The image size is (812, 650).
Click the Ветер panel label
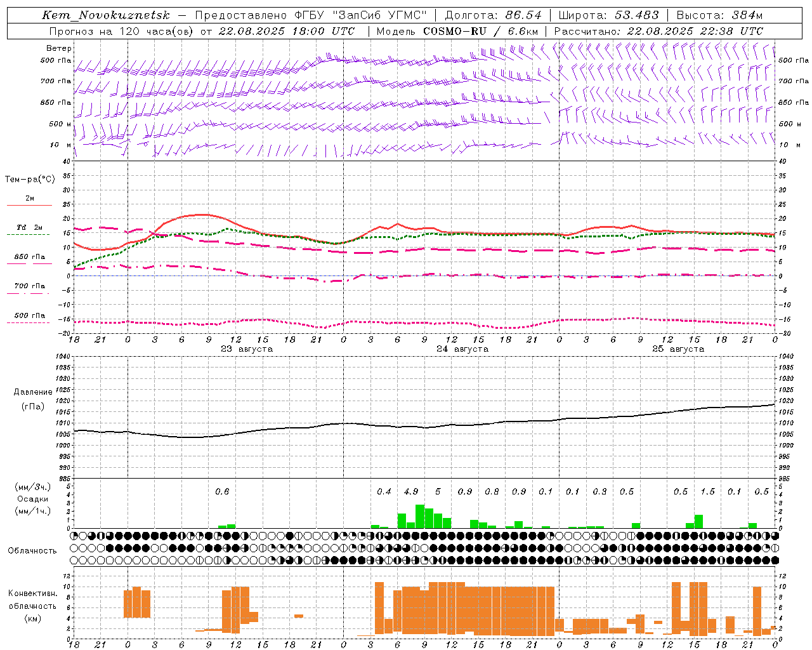59,48
